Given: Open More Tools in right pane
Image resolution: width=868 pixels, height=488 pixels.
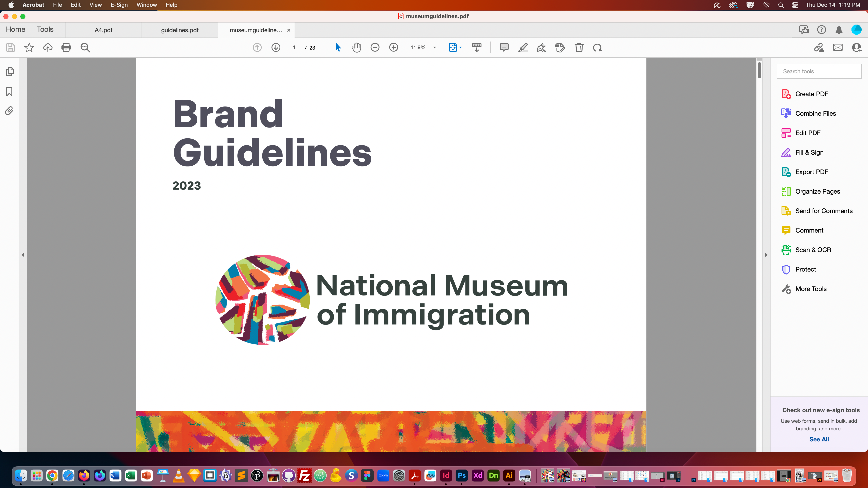Looking at the screenshot, I should tap(811, 289).
